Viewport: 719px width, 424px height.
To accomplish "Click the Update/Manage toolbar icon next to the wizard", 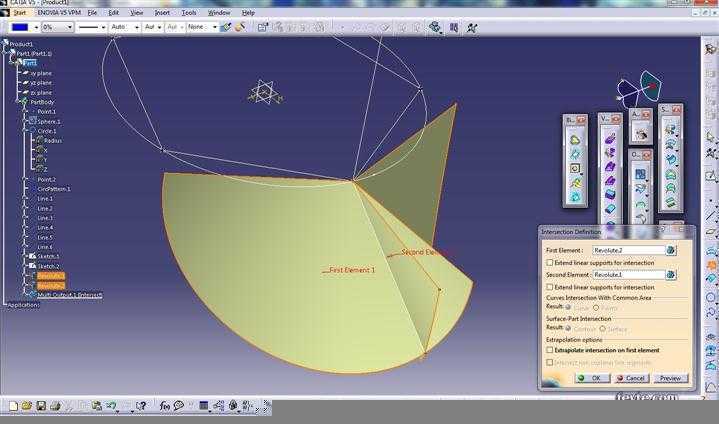I will (263, 28).
